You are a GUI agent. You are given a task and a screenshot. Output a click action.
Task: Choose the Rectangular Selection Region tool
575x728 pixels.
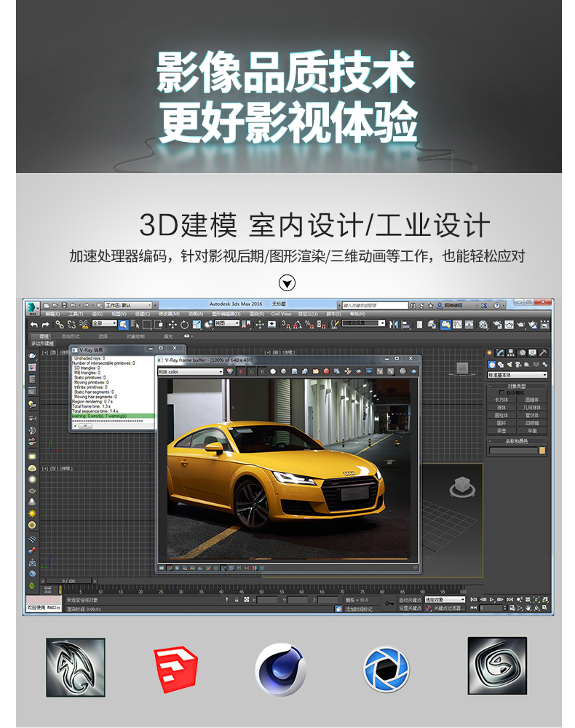pyautogui.click(x=147, y=325)
